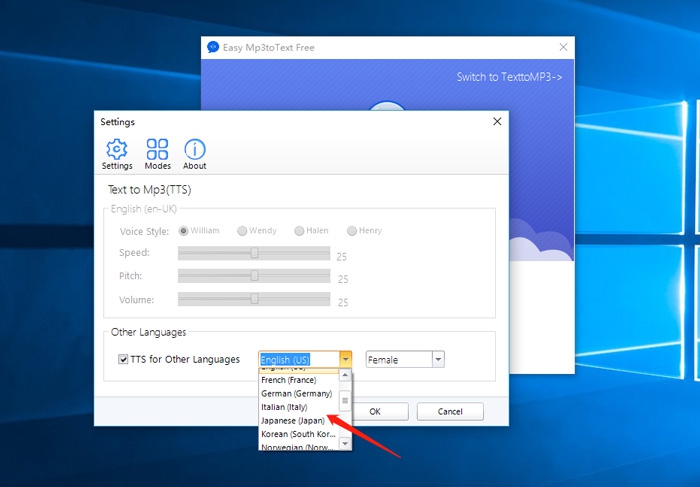Collapse the English (US) language dropdown arrow
Screen dimensions: 700x487
click(x=346, y=359)
